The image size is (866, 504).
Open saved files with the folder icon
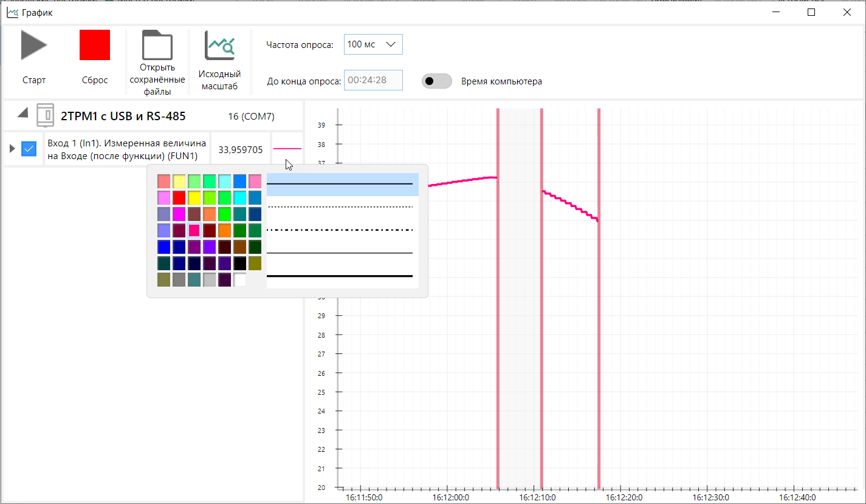click(x=157, y=45)
